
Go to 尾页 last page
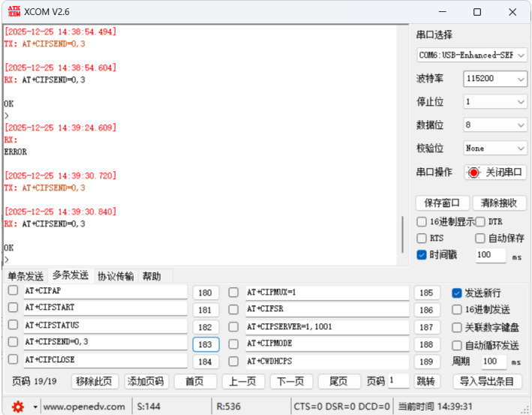338,381
